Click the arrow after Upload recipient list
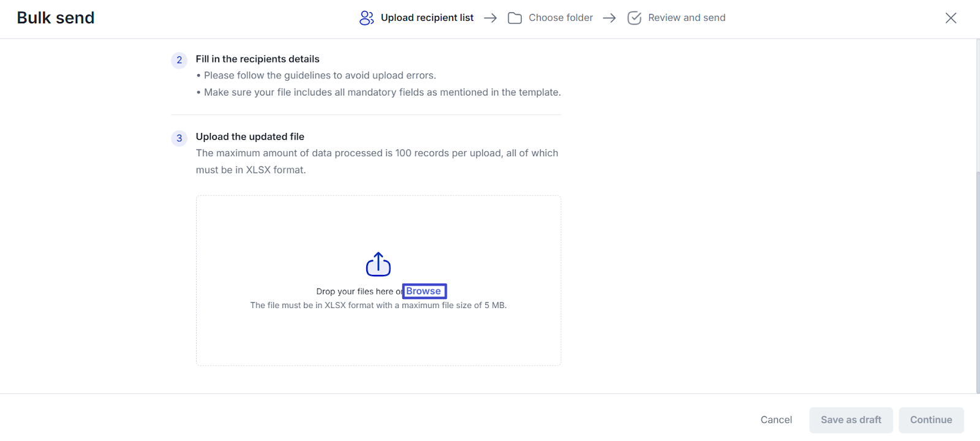 click(x=490, y=18)
